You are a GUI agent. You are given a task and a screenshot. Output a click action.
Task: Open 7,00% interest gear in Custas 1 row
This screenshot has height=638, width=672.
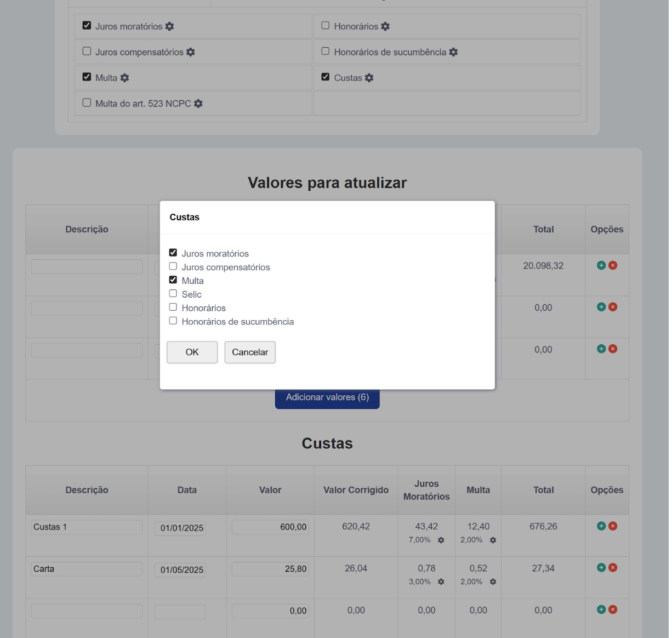pos(441,540)
